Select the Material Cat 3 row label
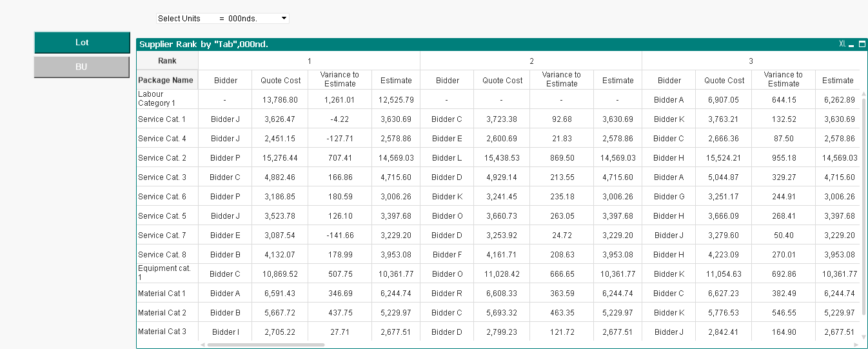 coord(162,332)
